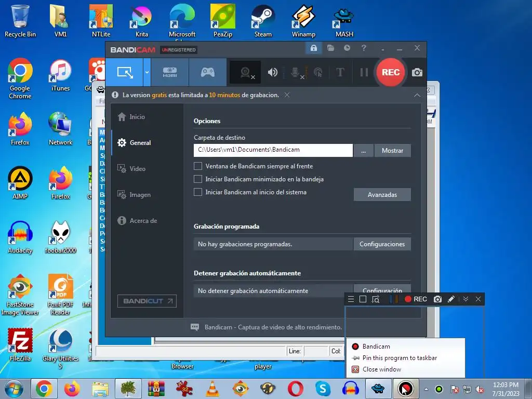
Task: Switch to HDMI device recording mode
Action: coord(170,72)
